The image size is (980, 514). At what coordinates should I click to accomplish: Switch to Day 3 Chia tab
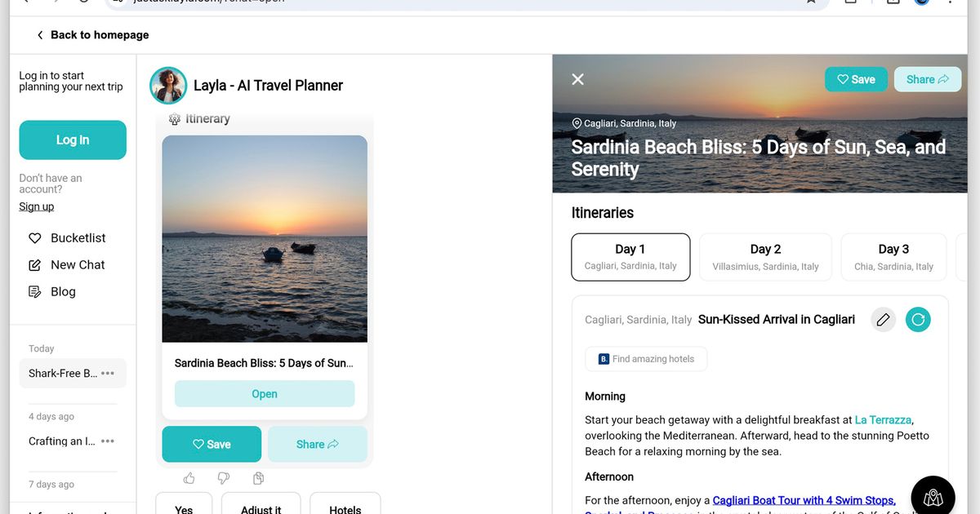click(893, 257)
